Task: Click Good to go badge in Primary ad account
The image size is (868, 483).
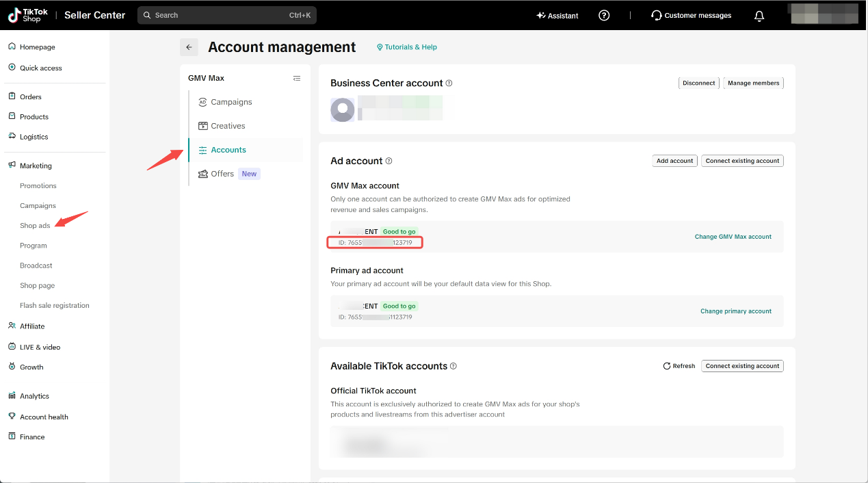Action: [399, 306]
